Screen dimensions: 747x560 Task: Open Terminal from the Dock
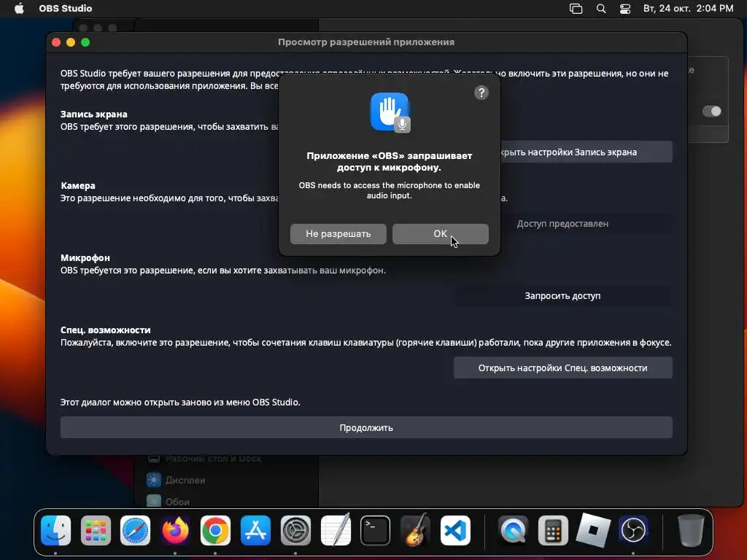(x=376, y=530)
